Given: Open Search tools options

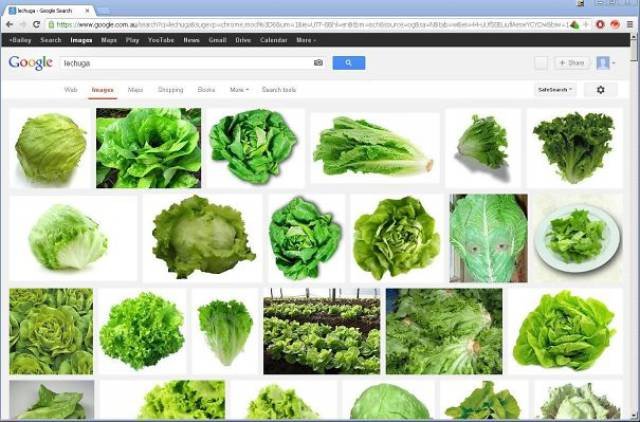Looking at the screenshot, I should [x=279, y=90].
